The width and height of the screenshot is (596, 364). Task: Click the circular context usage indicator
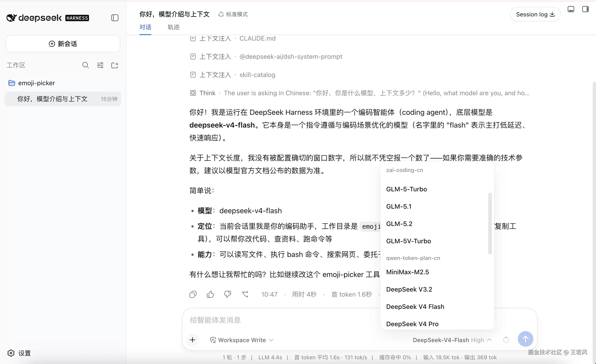coord(506,340)
